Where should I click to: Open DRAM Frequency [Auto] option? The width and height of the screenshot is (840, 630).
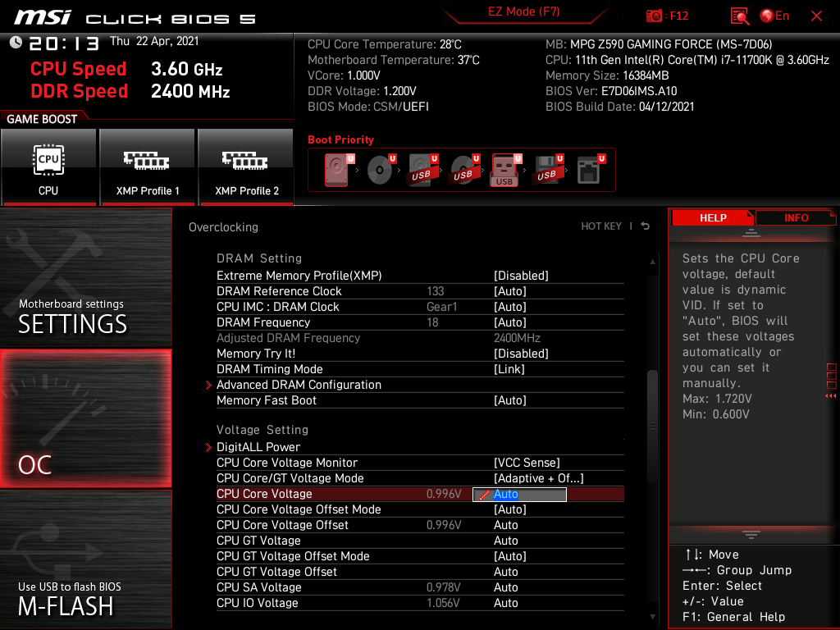[509, 322]
